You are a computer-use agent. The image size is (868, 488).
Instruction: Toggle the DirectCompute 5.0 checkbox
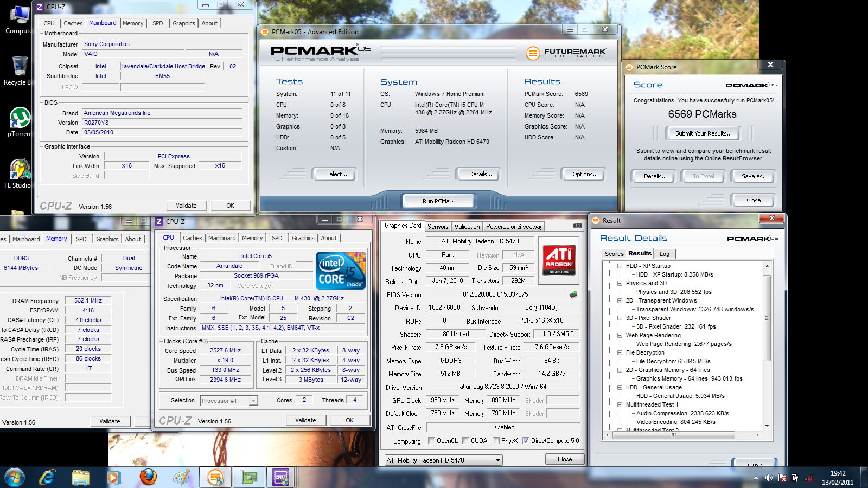pos(526,441)
